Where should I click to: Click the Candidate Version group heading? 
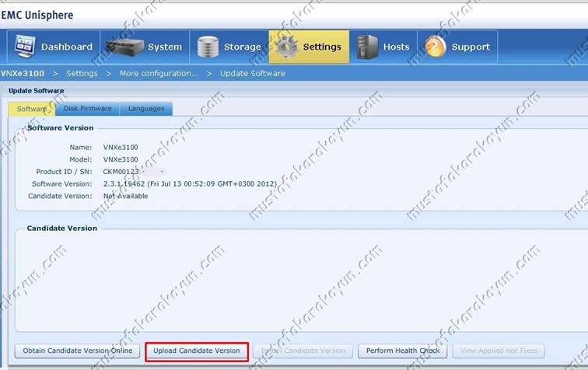coord(62,229)
